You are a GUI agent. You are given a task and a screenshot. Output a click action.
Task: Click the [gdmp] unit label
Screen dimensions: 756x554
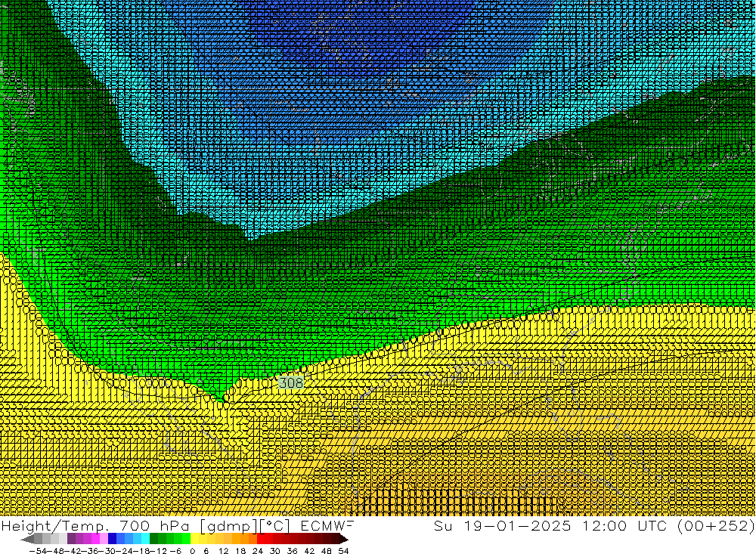pos(227,526)
